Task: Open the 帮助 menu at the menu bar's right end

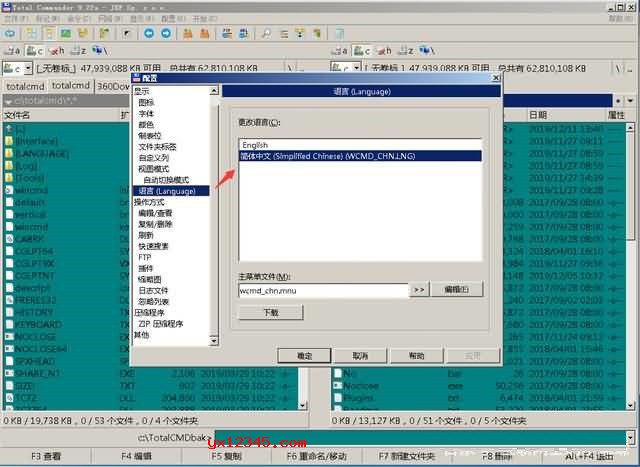Action: 620,19
